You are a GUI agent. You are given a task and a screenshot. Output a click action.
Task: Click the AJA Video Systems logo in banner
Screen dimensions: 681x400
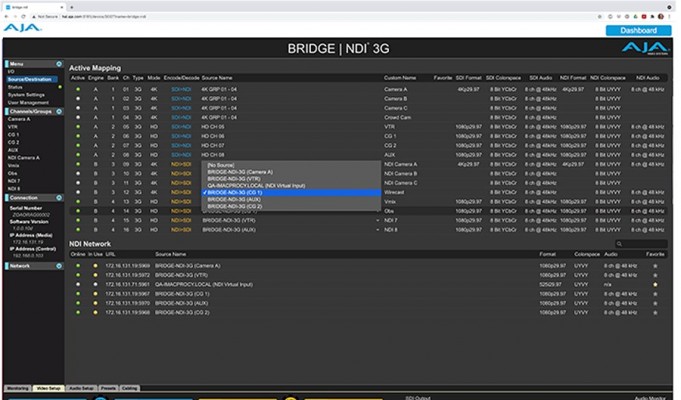click(645, 48)
